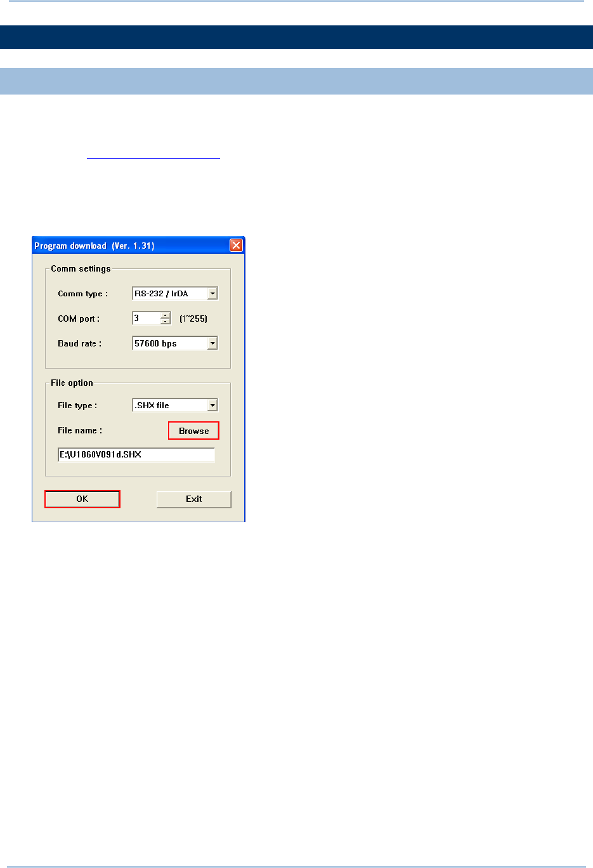
Task: Increase the COM port number
Action: point(166,315)
